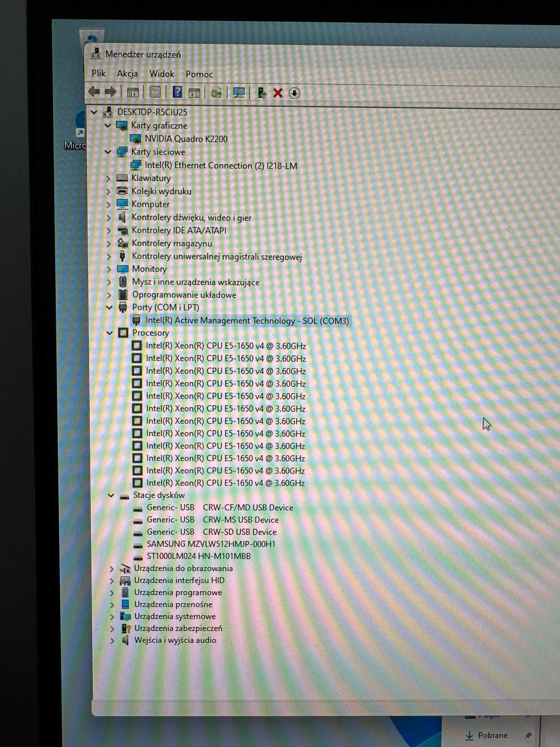Expand the Kolejki wydruku category
The width and height of the screenshot is (560, 747).
(x=108, y=191)
